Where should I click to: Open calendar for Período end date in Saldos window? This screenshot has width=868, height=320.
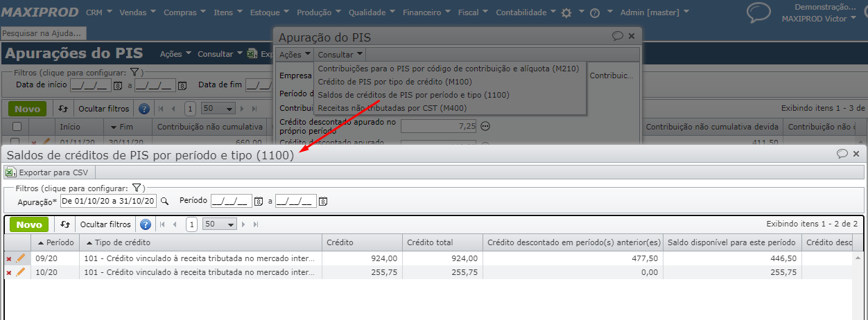(322, 201)
